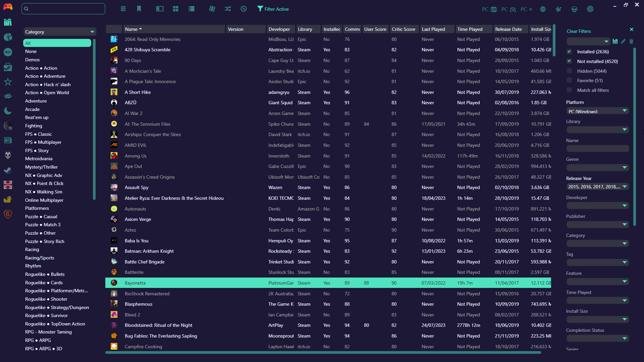Click the shuffle arrows toolbar icon
The width and height of the screenshot is (644, 362).
(x=228, y=9)
